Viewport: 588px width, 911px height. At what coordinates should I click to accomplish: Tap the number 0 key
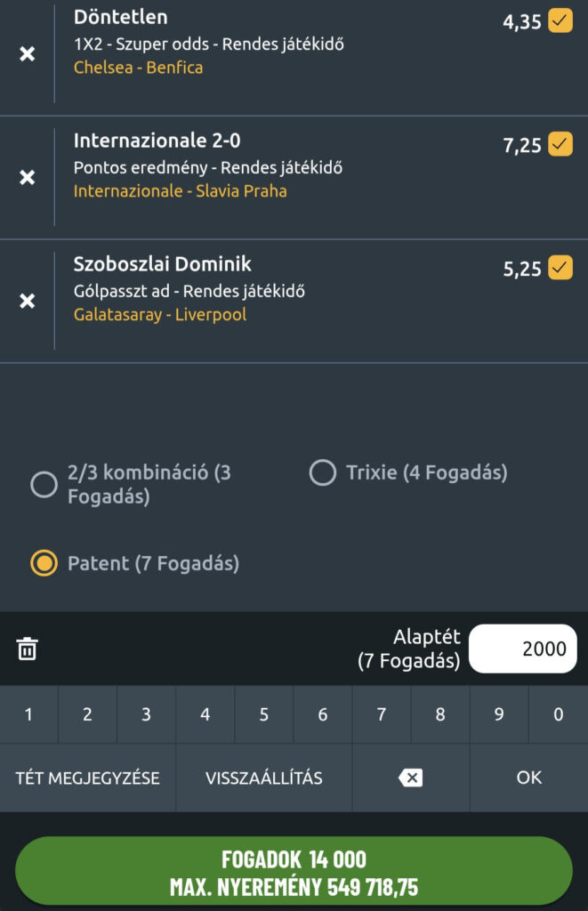point(558,714)
